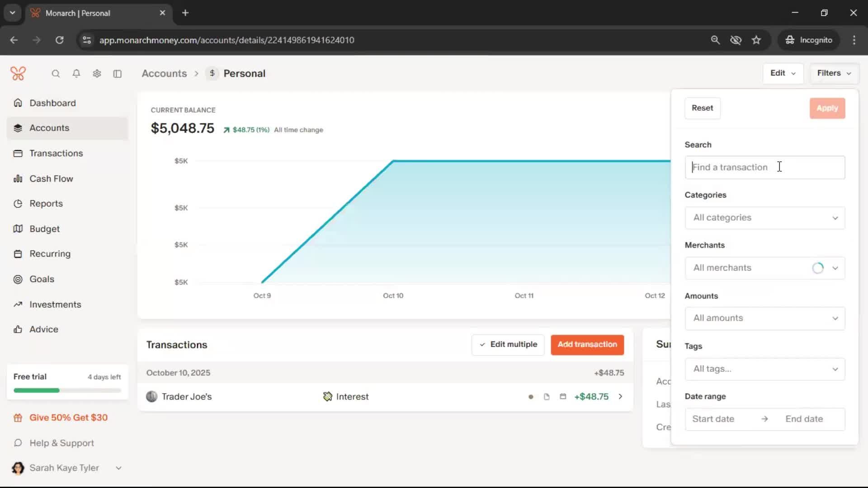Click the free trial progress bar
Viewport: 868px width, 488px height.
pyautogui.click(x=67, y=390)
